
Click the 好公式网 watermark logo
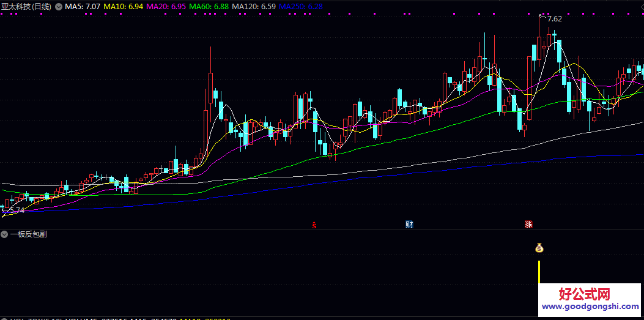coord(590,294)
